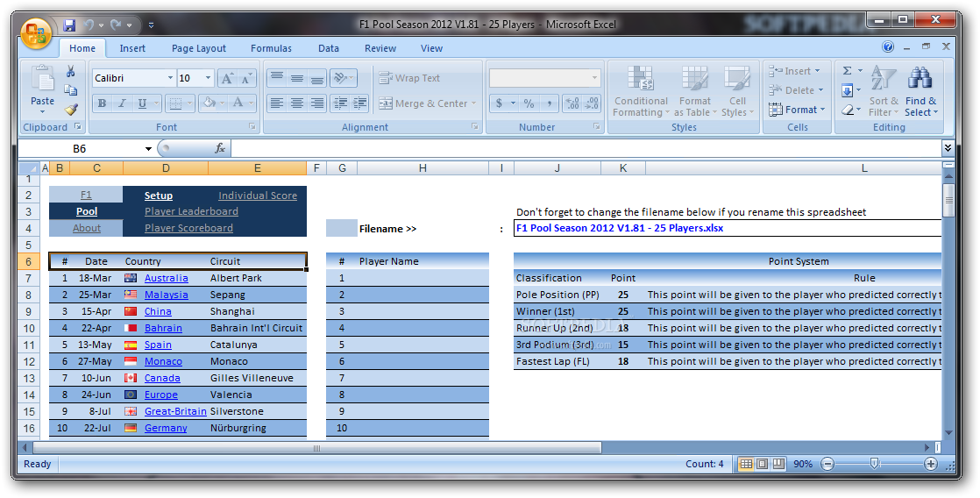
Task: Open Conditional Formatting menu
Action: pos(641,91)
